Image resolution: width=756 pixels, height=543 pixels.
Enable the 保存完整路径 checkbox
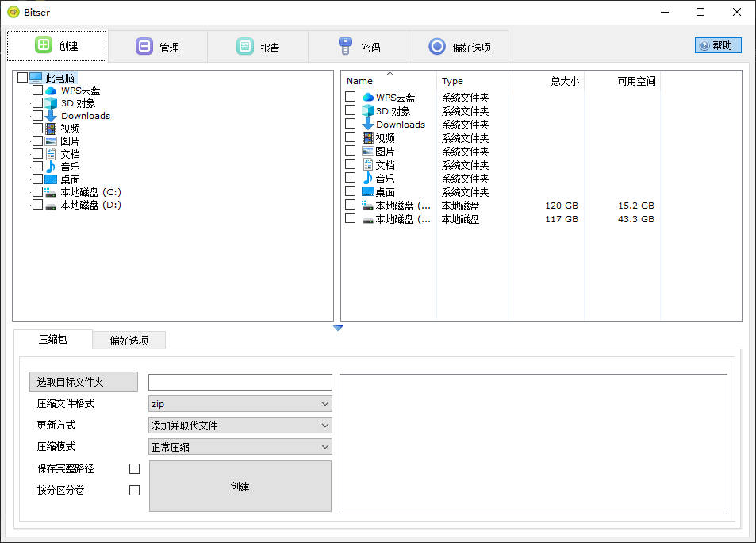pyautogui.click(x=134, y=469)
